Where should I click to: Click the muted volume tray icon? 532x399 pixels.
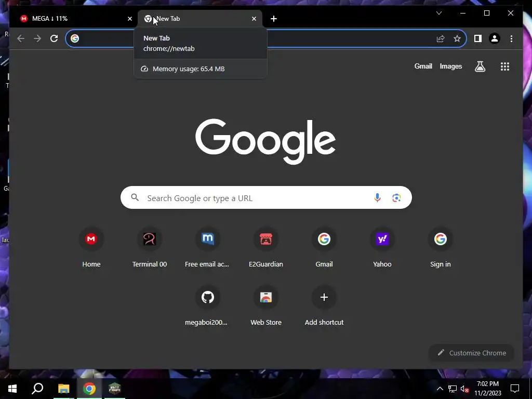pyautogui.click(x=465, y=389)
